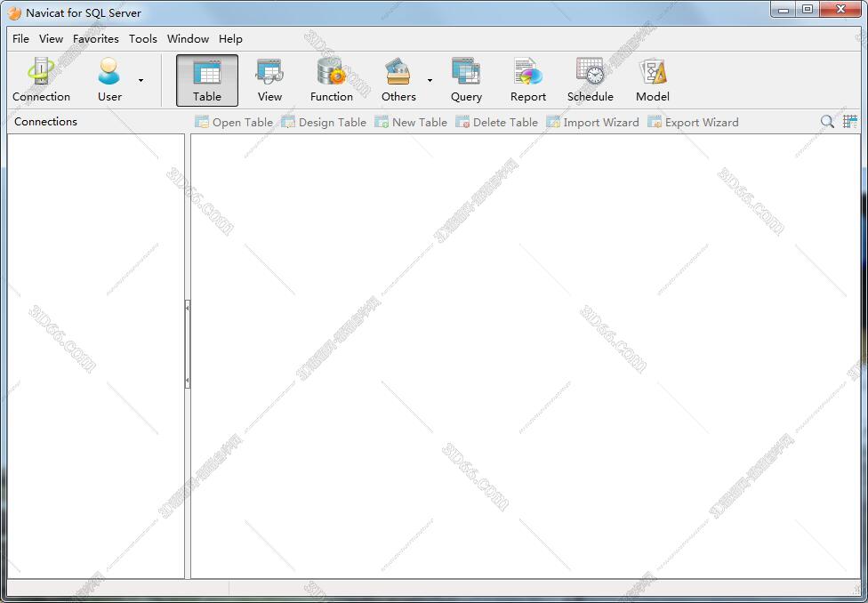
Task: Select the Table toolbar button
Action: tap(207, 80)
